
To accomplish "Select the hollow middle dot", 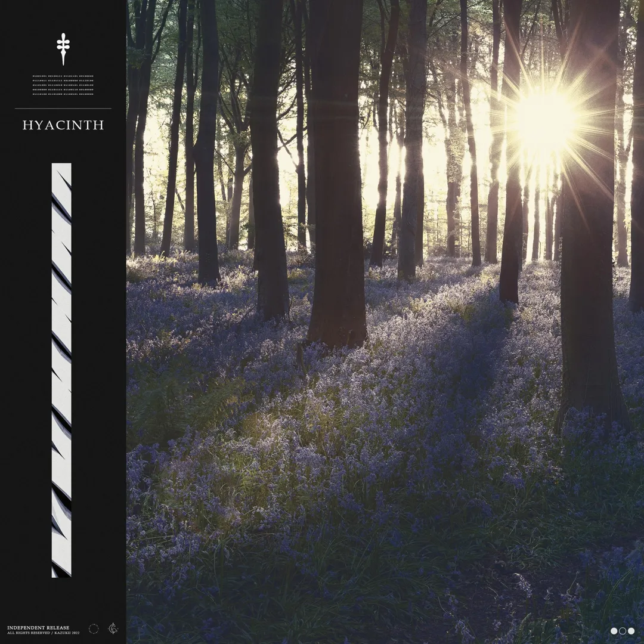I will pos(623,631).
